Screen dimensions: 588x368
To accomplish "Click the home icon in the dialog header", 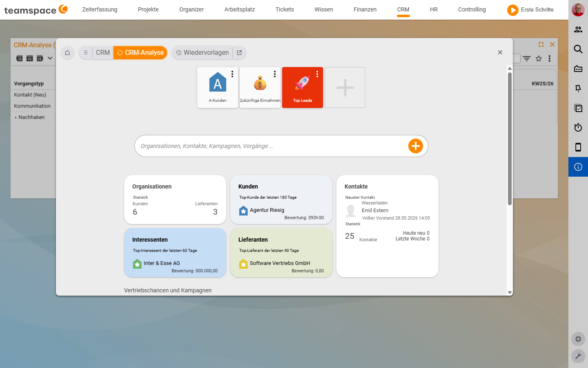I will click(67, 53).
